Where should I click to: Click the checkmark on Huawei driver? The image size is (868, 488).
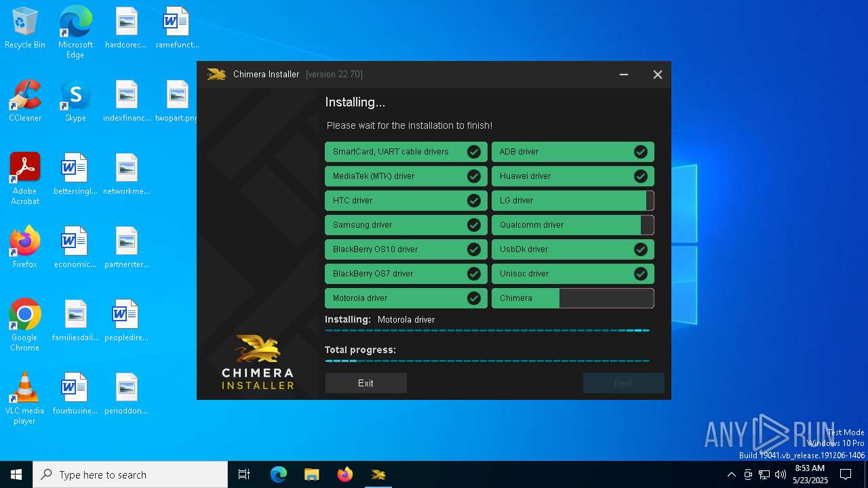(x=641, y=176)
